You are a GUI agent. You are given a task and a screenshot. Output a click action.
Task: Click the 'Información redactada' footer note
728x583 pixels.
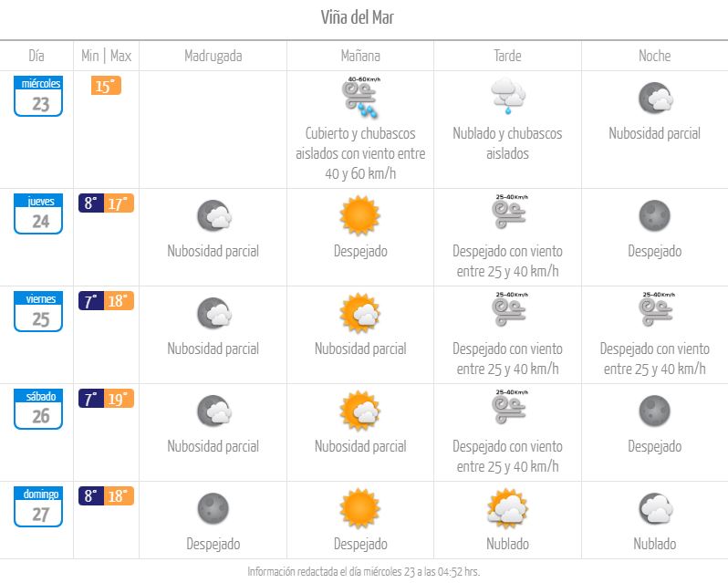coord(363,571)
